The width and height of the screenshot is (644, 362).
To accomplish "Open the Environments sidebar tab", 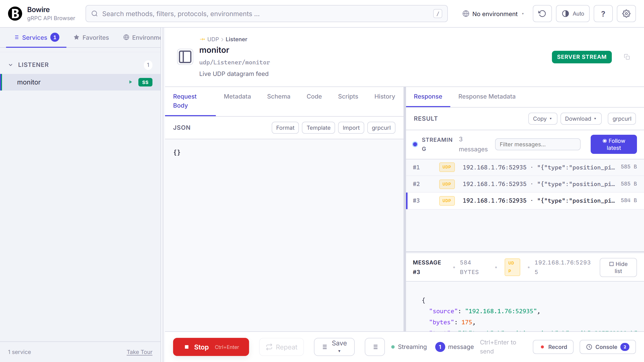I will (x=142, y=37).
